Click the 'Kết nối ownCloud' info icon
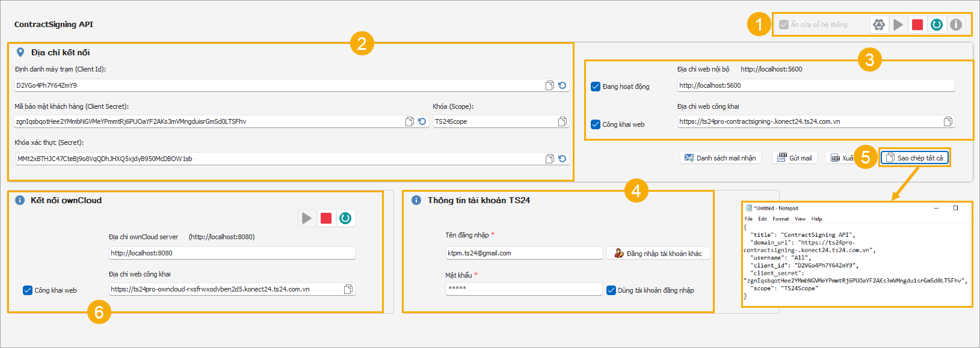980x348 pixels. point(20,200)
